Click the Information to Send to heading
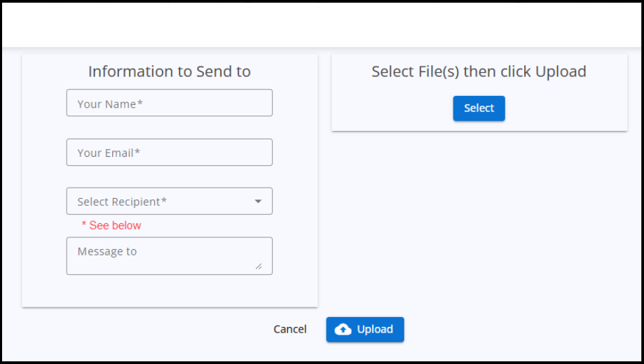Image resolution: width=644 pixels, height=364 pixels. click(x=169, y=71)
